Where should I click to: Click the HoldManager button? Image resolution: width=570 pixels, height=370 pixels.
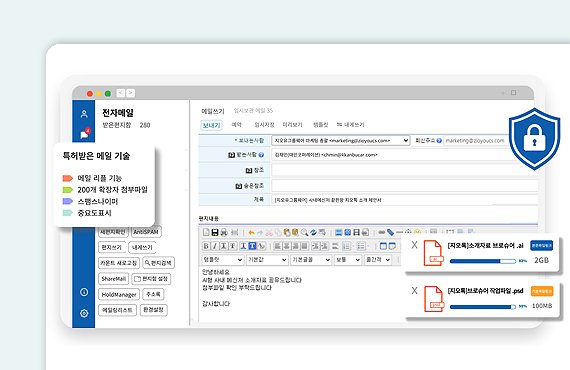click(119, 294)
